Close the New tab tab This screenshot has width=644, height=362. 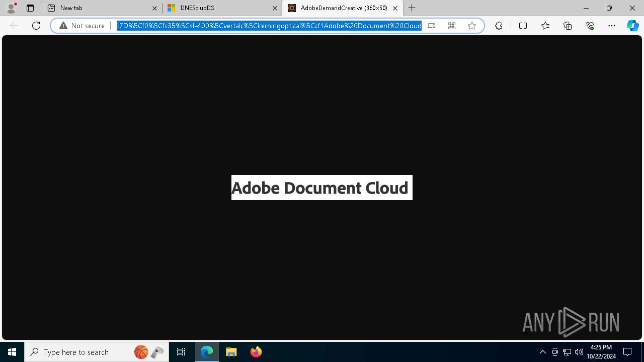pos(155,8)
